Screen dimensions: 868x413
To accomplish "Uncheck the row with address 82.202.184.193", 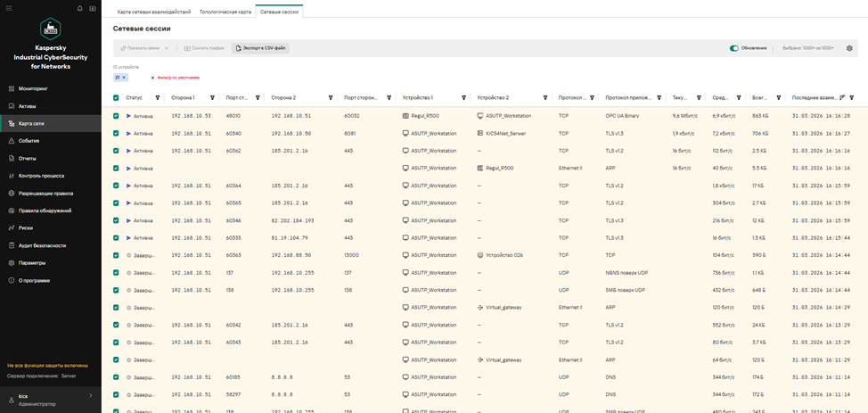I will [x=116, y=220].
